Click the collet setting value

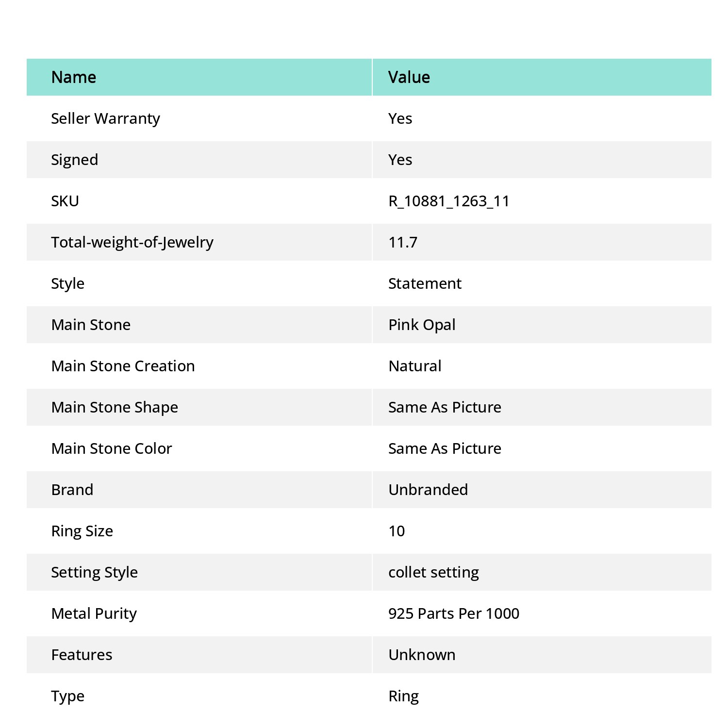click(433, 572)
